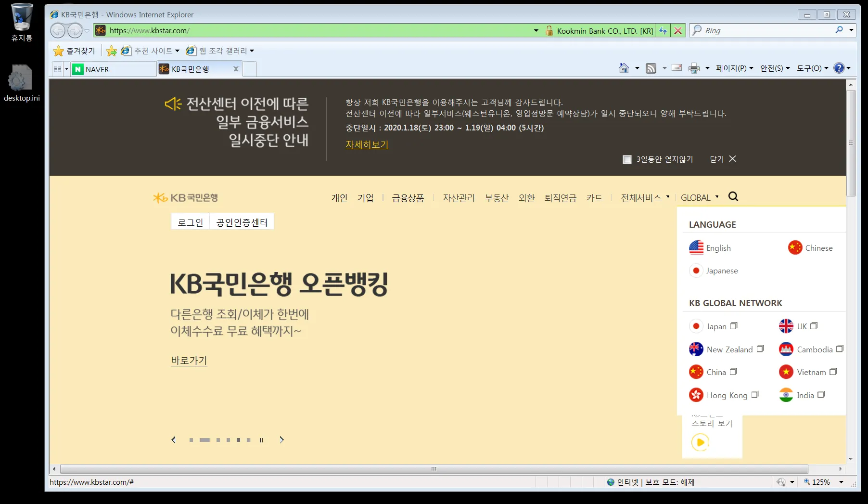Click the UK flag icon

tap(786, 326)
